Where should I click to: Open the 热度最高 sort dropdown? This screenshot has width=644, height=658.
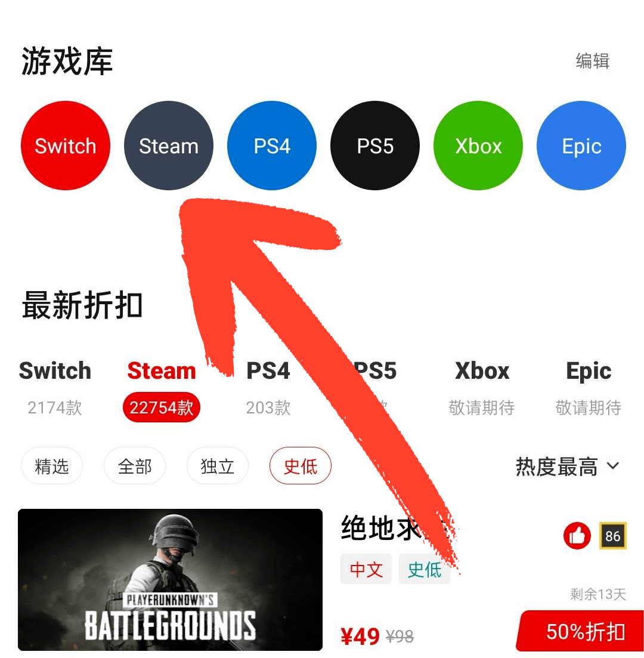(567, 467)
